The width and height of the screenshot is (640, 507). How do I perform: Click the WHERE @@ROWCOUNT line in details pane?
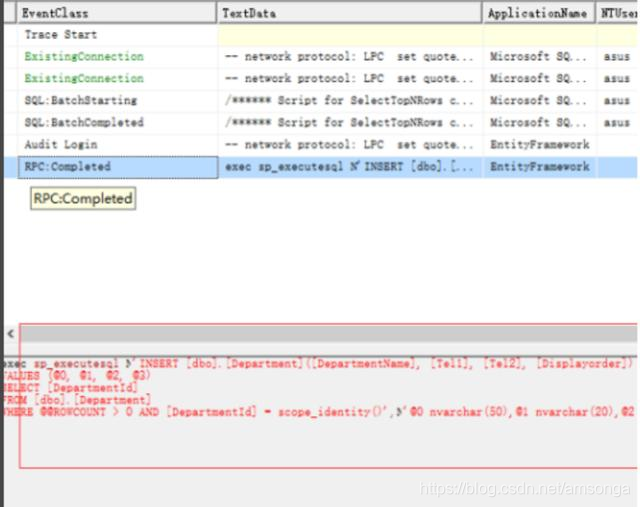point(318,412)
